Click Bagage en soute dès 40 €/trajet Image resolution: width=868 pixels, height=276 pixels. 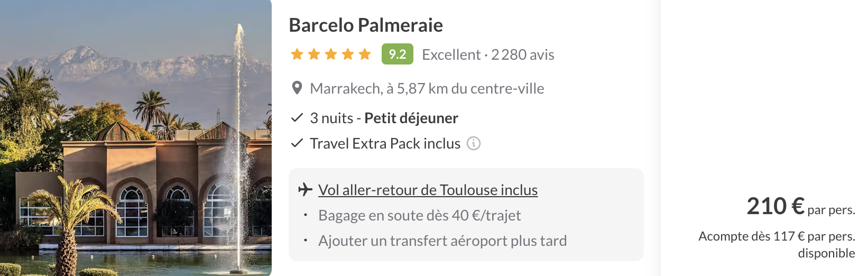pos(419,215)
